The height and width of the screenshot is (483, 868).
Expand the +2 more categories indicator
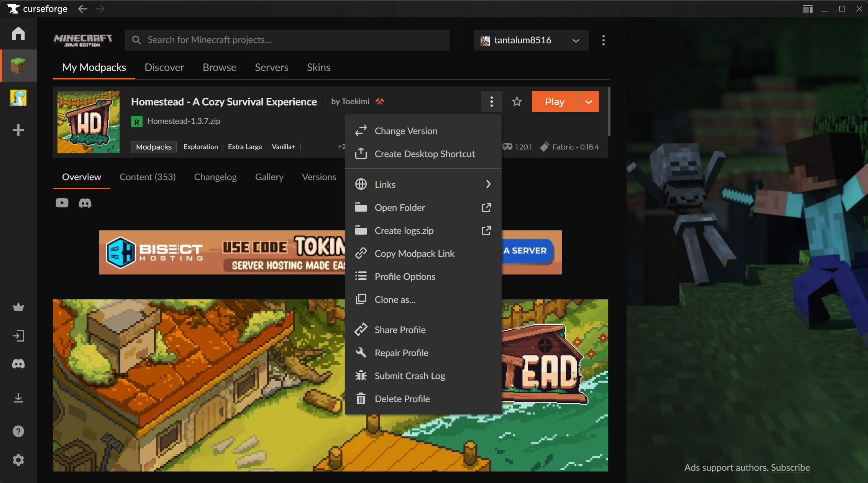click(341, 147)
